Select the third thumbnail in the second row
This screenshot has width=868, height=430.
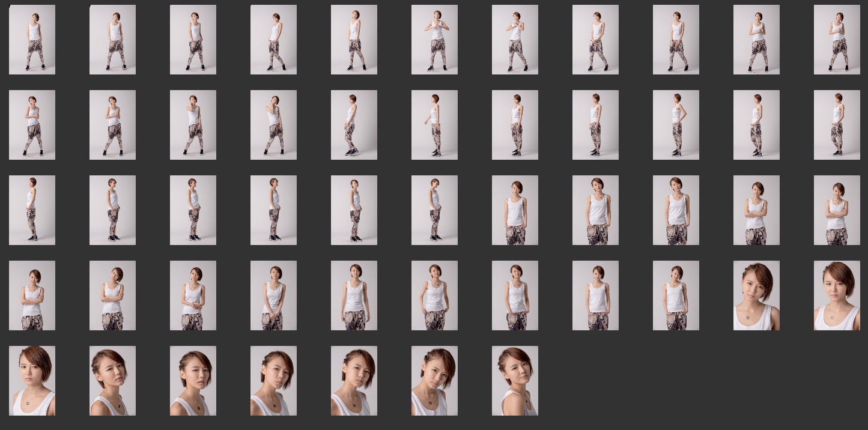click(x=193, y=125)
